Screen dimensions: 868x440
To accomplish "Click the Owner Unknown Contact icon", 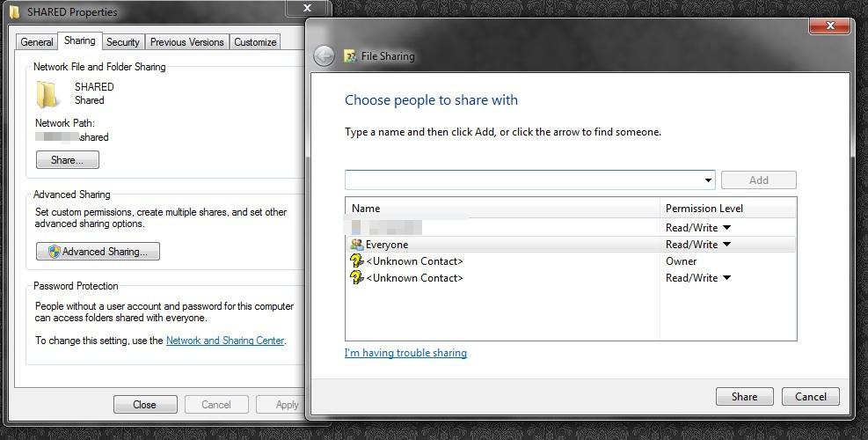I will (x=356, y=261).
